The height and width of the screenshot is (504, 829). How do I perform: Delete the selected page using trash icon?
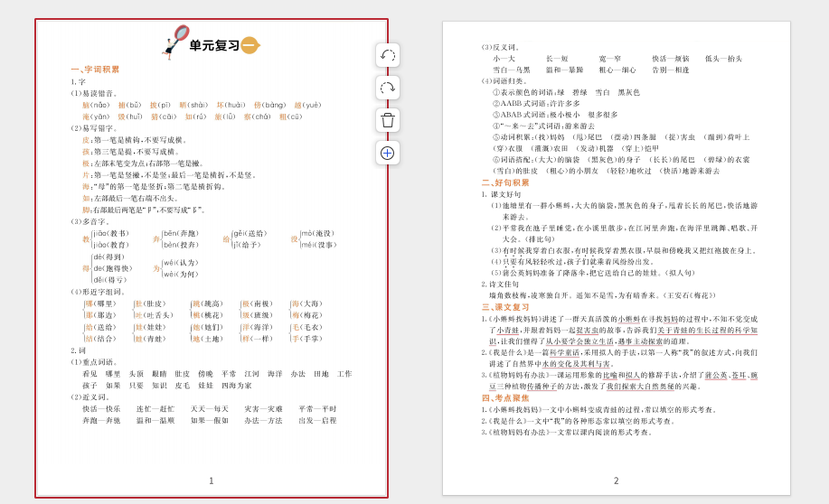(388, 120)
